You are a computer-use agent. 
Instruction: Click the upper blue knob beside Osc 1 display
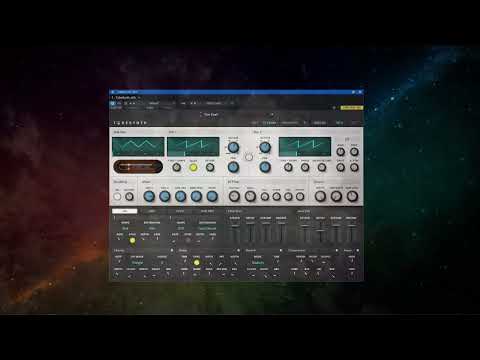pyautogui.click(x=233, y=147)
